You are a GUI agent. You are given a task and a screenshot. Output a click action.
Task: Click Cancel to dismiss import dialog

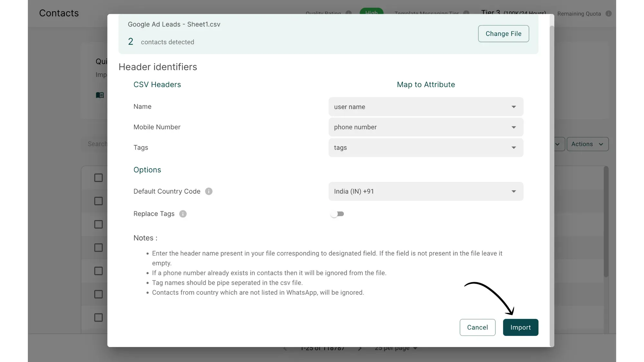coord(477,327)
